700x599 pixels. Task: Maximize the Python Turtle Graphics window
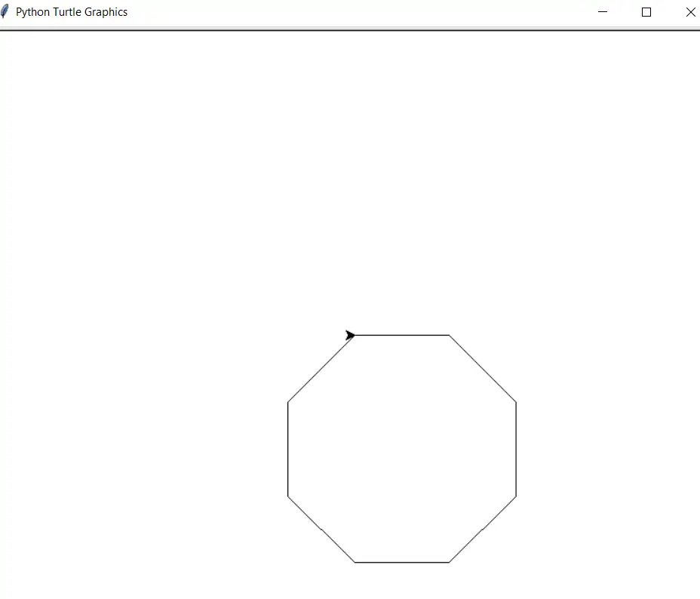[x=646, y=12]
